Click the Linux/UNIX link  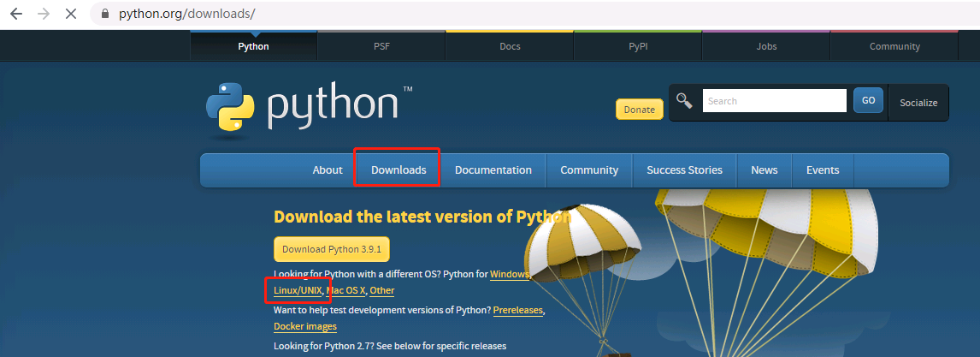pyautogui.click(x=298, y=291)
